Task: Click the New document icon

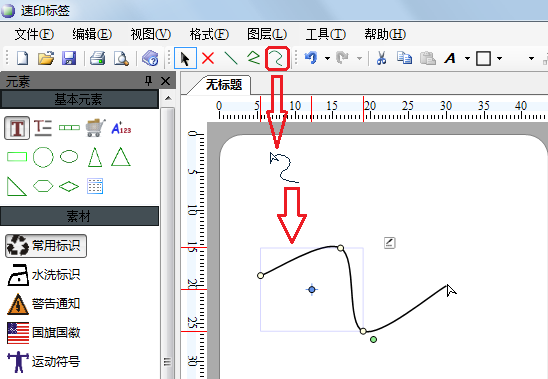Action: point(23,58)
